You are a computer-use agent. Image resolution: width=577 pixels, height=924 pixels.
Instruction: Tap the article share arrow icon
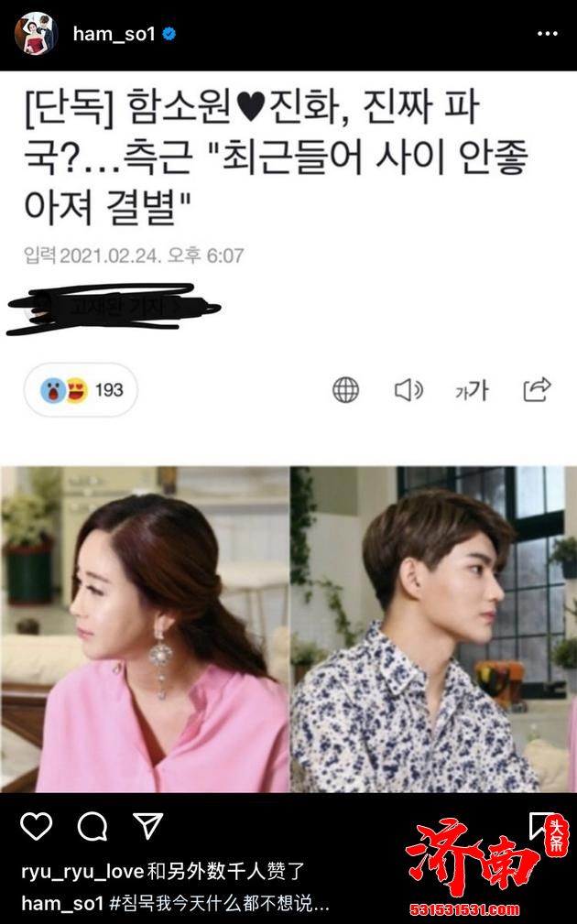[537, 389]
